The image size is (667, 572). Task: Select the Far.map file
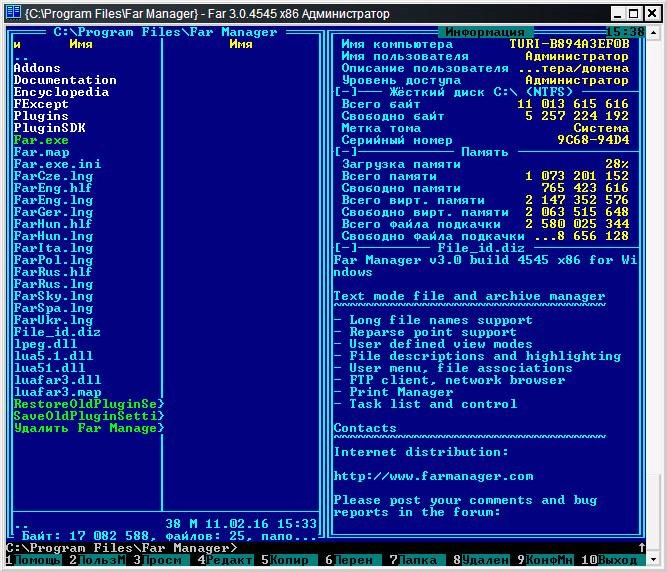41,152
